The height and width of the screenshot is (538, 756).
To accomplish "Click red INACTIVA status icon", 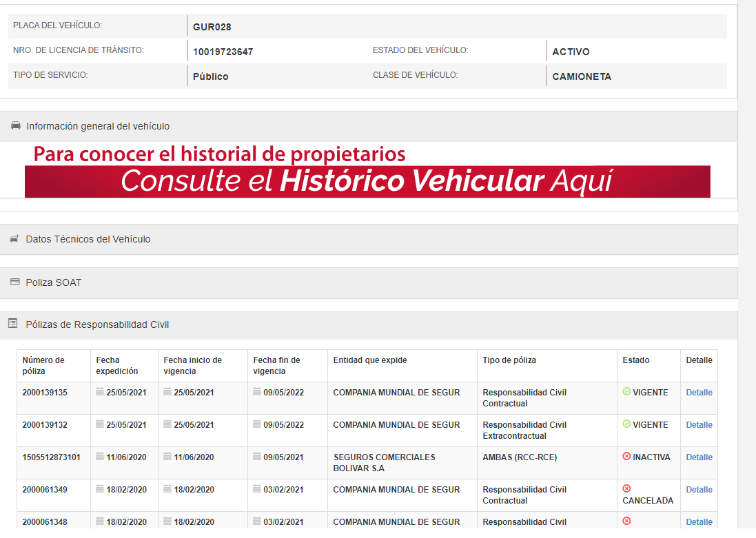I will [626, 457].
